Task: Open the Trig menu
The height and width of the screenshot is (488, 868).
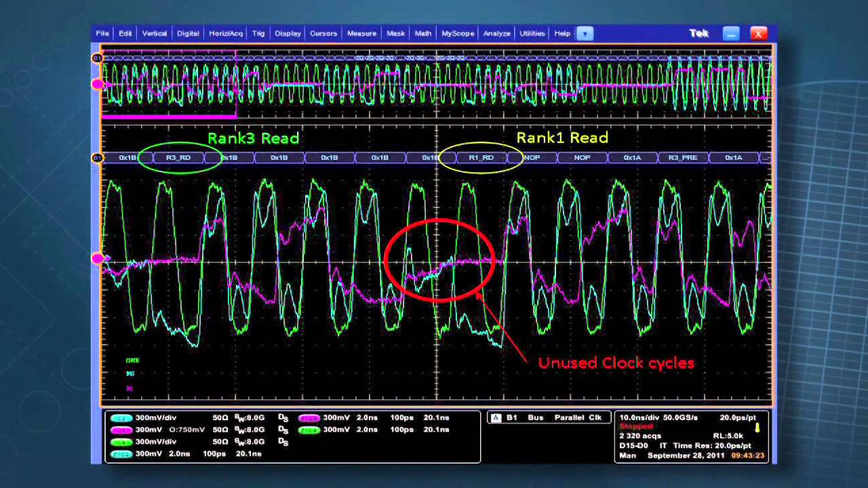Action: 258,33
